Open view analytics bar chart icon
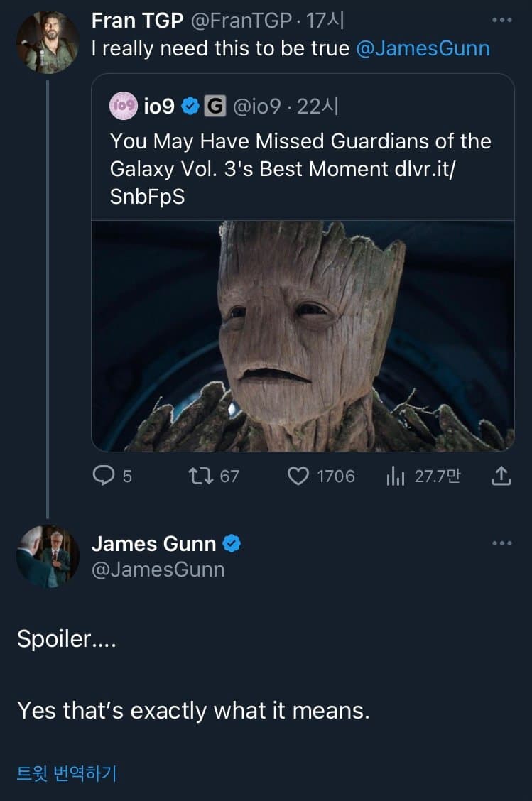532x801 pixels. pyautogui.click(x=395, y=476)
